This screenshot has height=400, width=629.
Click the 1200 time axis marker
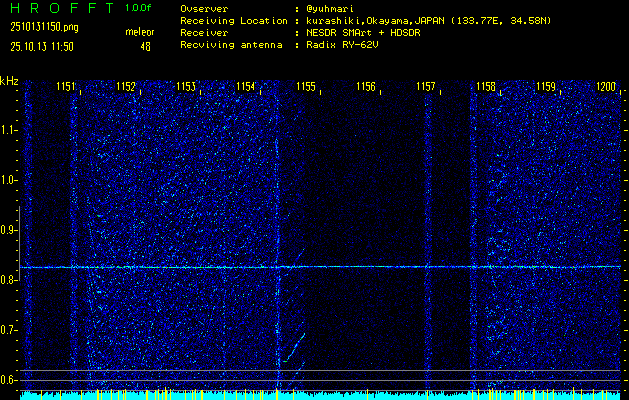coord(606,87)
